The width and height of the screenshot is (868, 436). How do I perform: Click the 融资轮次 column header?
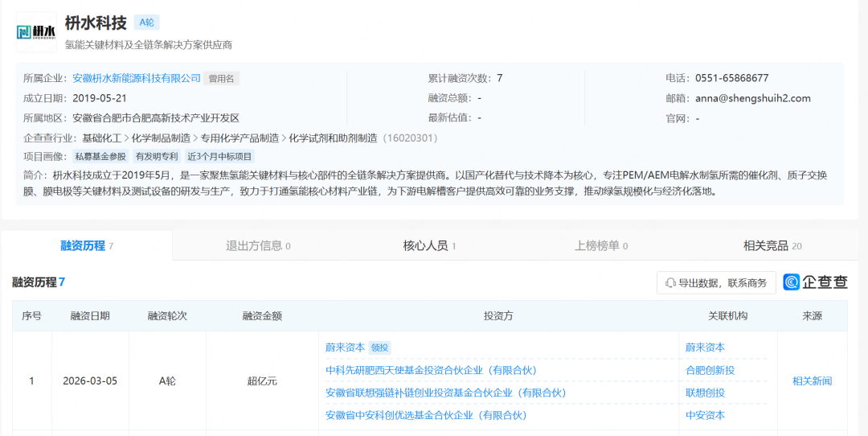[167, 316]
